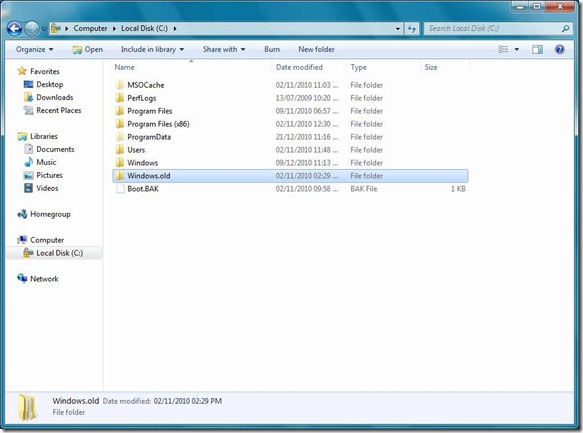583x433 pixels.
Task: Change your view icon button
Action: tap(503, 49)
